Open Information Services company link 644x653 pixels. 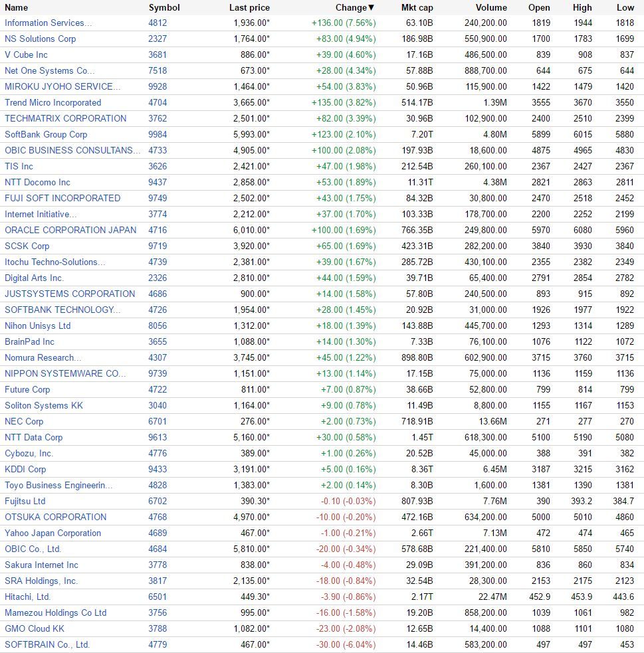pos(49,23)
